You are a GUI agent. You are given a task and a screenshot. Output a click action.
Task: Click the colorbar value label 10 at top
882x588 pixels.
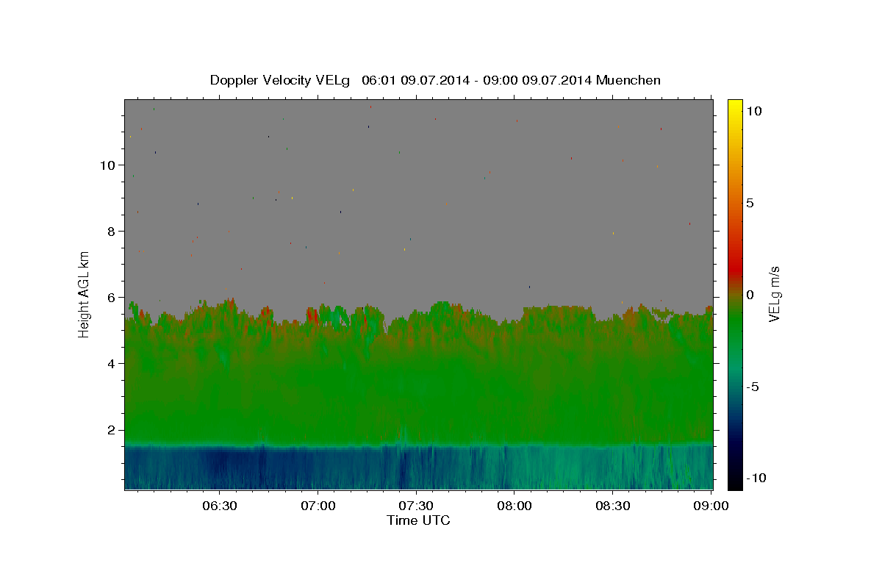pyautogui.click(x=753, y=111)
